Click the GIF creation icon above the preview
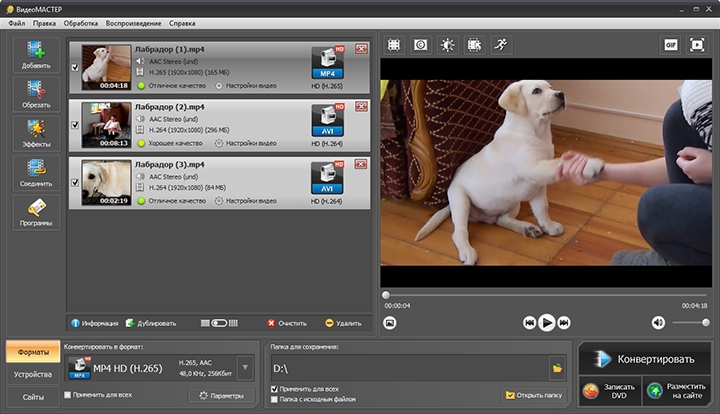 (x=669, y=45)
